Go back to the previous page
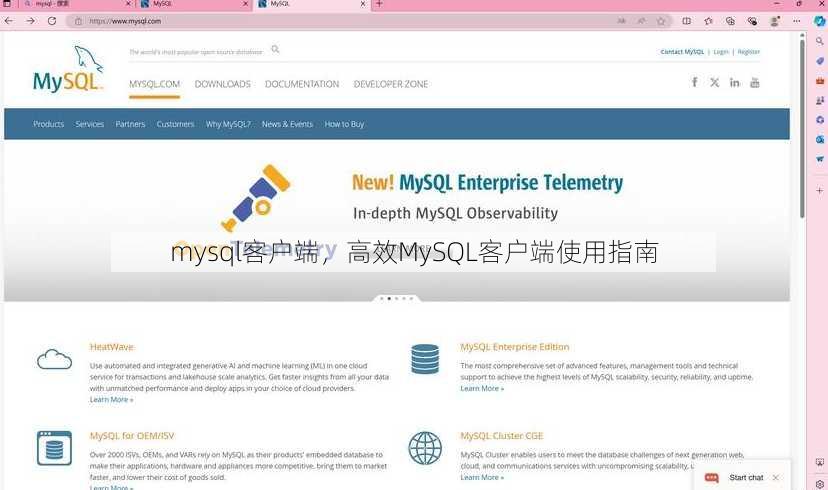Image resolution: width=828 pixels, height=490 pixels. [9, 21]
